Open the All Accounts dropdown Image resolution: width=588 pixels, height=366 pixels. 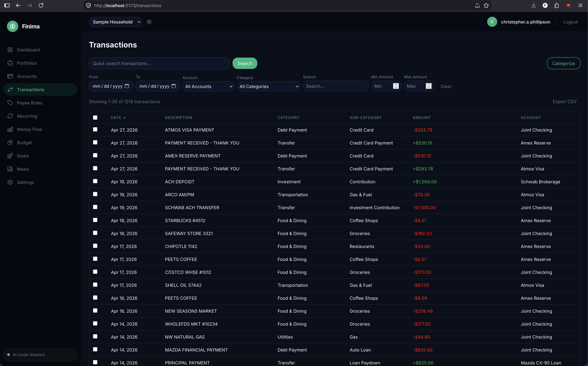[x=208, y=86]
